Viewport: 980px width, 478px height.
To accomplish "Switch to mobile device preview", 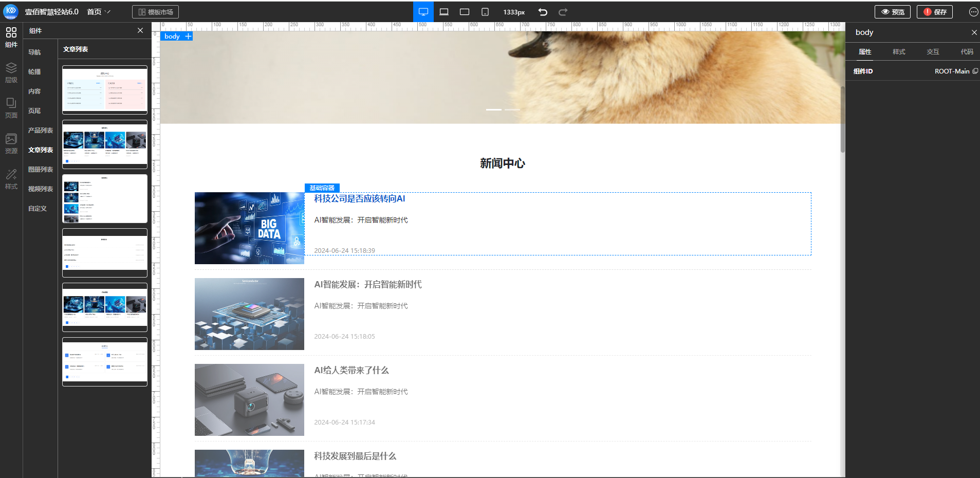I will pos(485,12).
